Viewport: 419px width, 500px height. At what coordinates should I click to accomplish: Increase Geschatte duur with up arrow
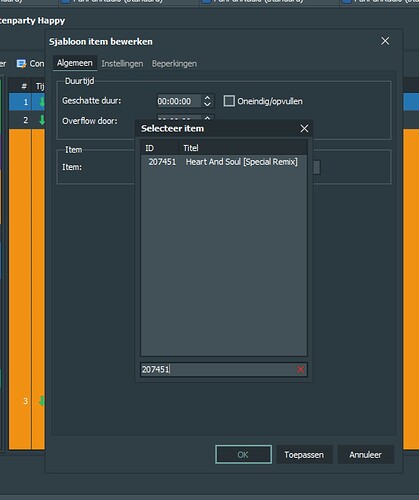pos(207,98)
